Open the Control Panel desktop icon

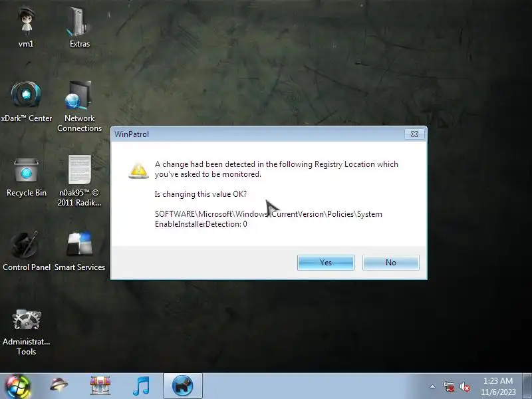(26, 251)
